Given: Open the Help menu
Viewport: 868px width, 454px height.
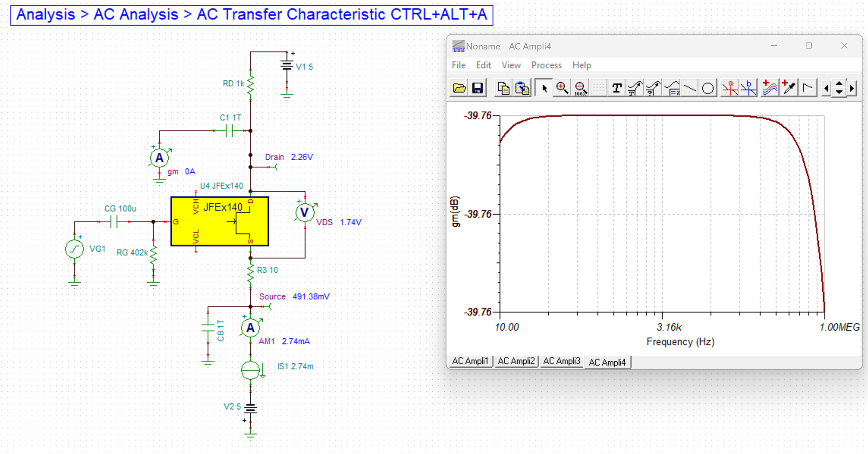Looking at the screenshot, I should pos(582,65).
